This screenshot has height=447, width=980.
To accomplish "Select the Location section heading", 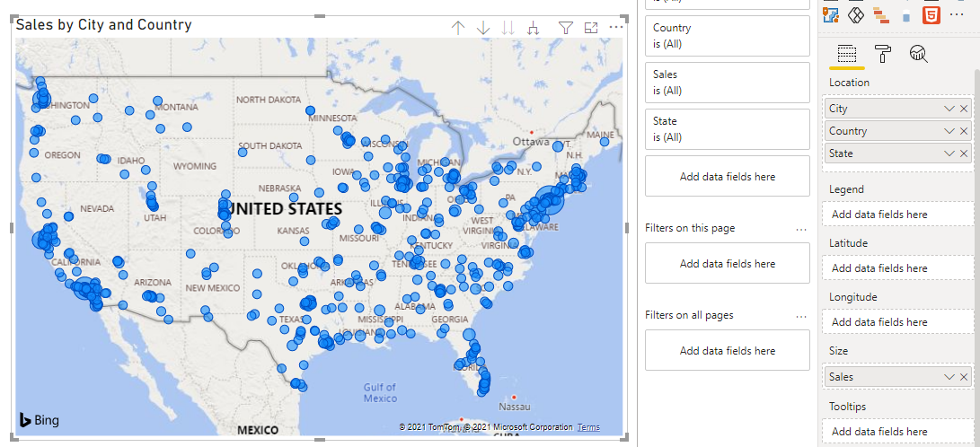I will pos(849,83).
